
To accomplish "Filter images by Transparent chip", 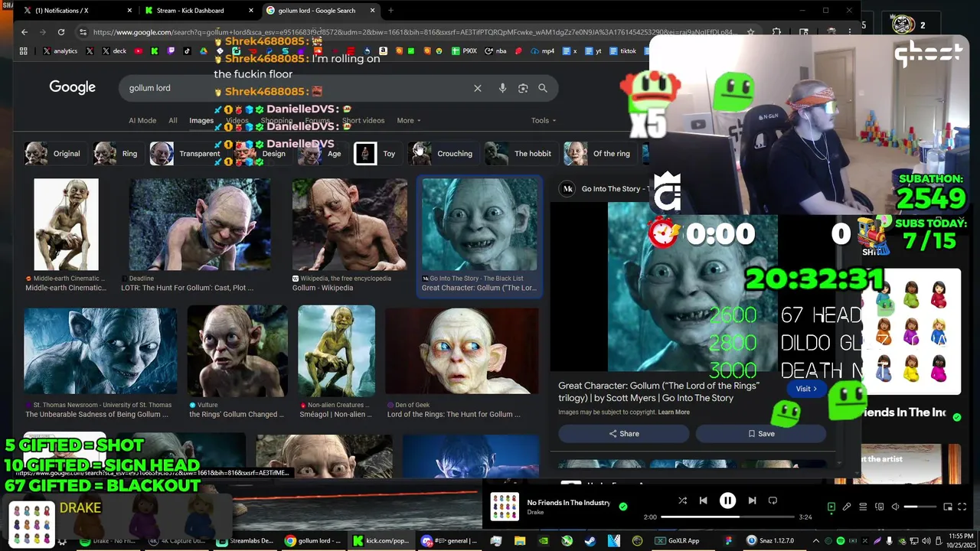I will [185, 154].
